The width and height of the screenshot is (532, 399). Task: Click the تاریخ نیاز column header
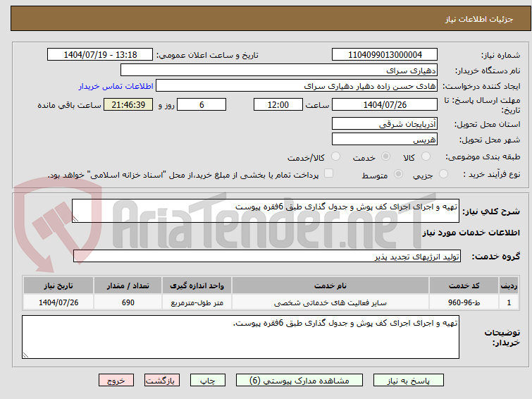point(58,286)
